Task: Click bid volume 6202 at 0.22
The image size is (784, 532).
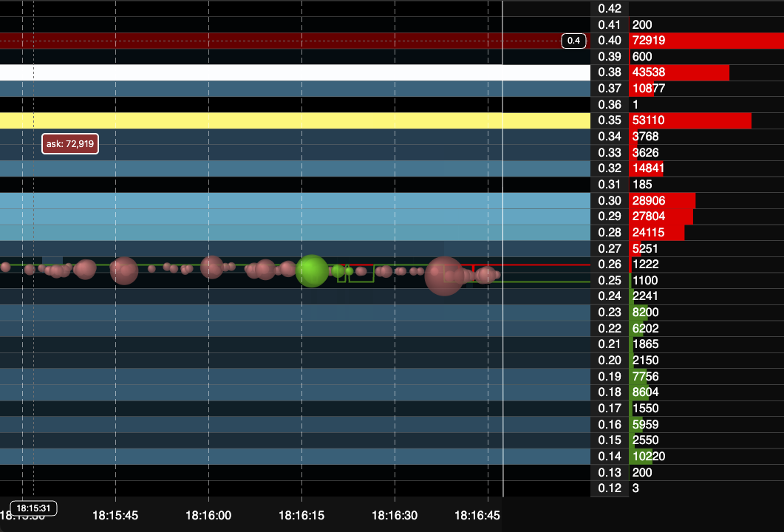Action: point(646,329)
